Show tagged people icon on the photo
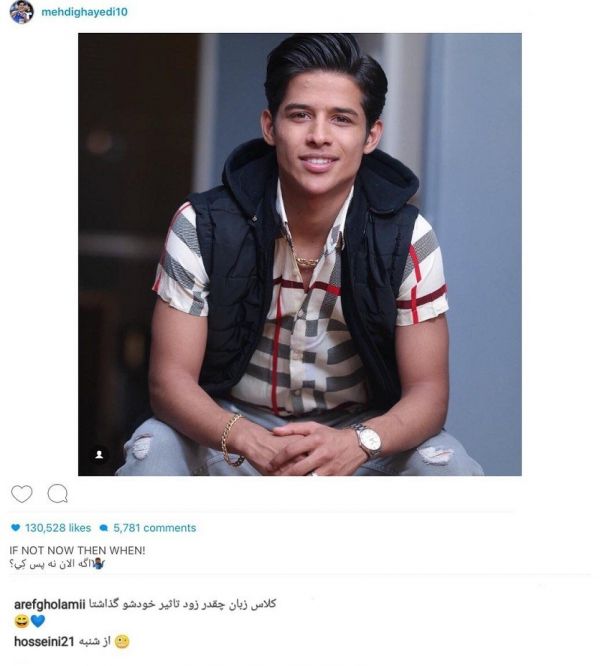 pos(99,454)
